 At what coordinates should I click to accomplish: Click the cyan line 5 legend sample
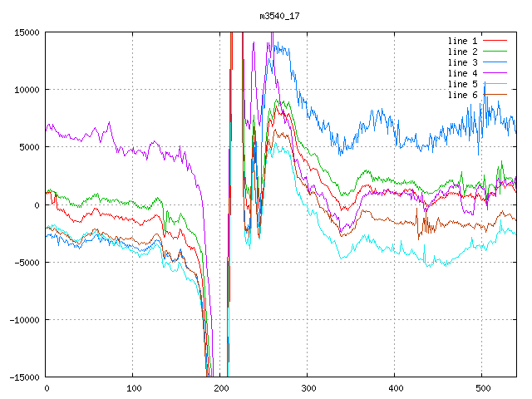[495, 84]
